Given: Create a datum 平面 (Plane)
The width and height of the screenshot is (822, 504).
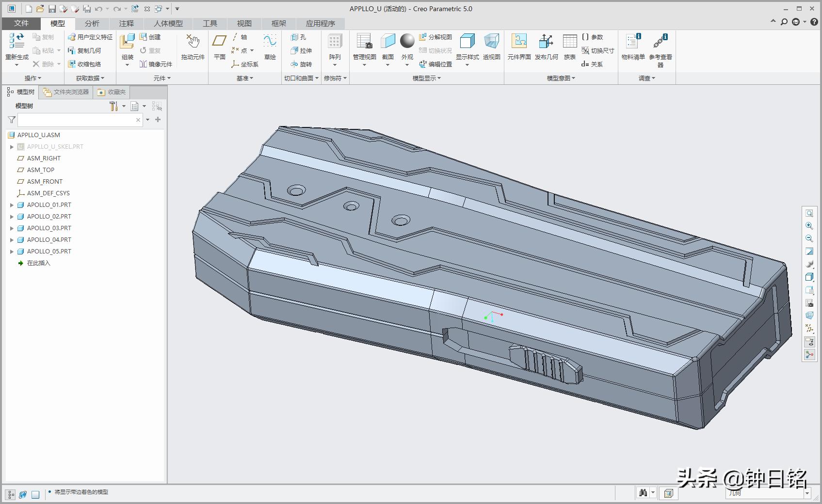Looking at the screenshot, I should (220, 42).
